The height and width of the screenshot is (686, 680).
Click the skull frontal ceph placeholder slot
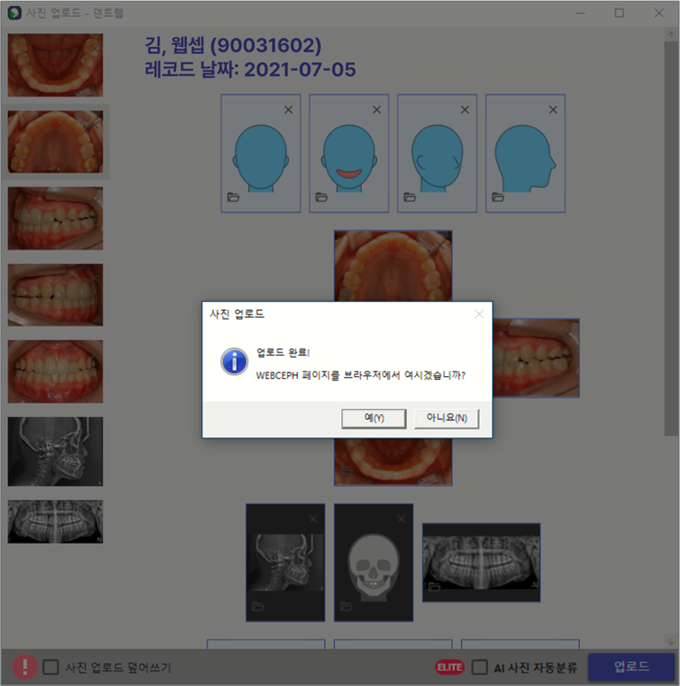point(373,562)
